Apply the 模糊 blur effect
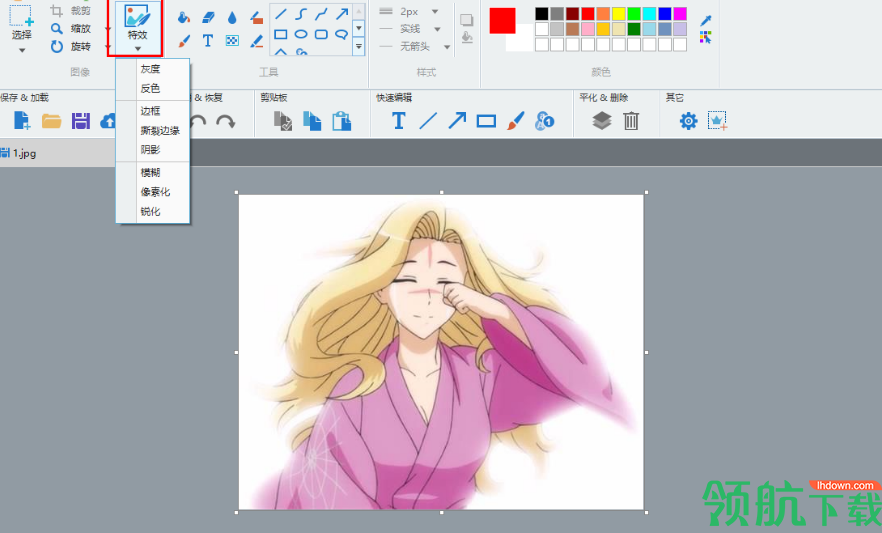 pyautogui.click(x=153, y=172)
